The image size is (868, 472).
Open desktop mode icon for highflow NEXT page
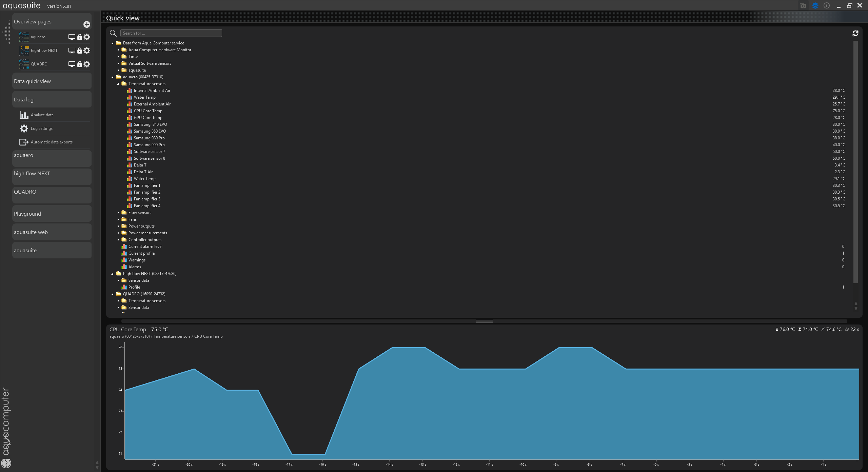(x=72, y=51)
